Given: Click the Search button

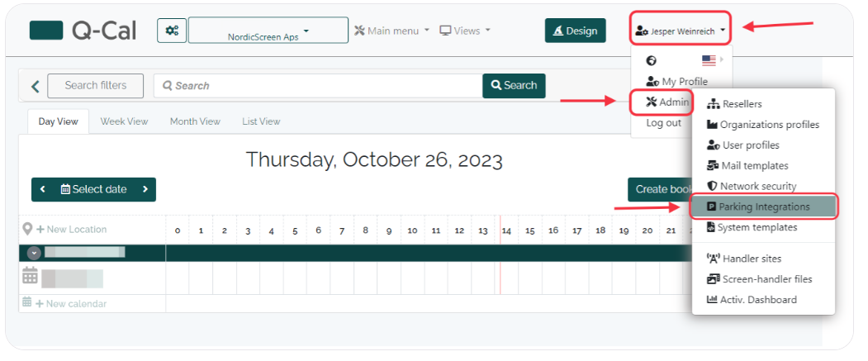Looking at the screenshot, I should tap(514, 86).
